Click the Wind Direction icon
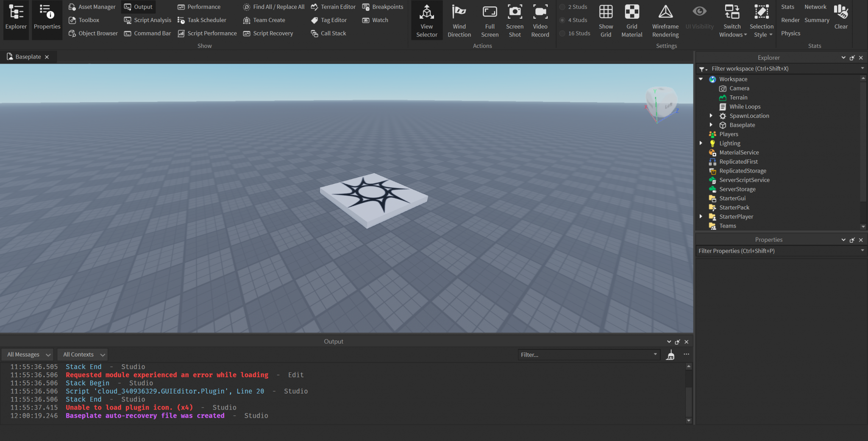Screen dimensions: 868x441 tap(459, 20)
